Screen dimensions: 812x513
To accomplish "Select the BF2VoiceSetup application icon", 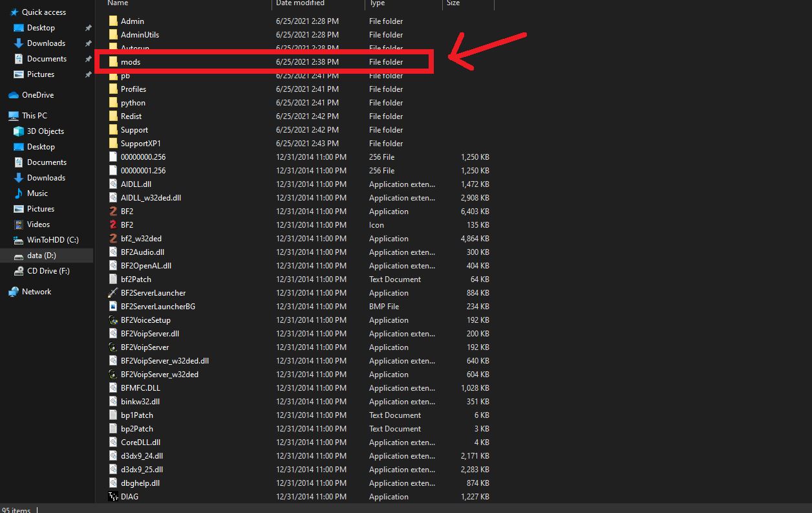I will pos(113,320).
